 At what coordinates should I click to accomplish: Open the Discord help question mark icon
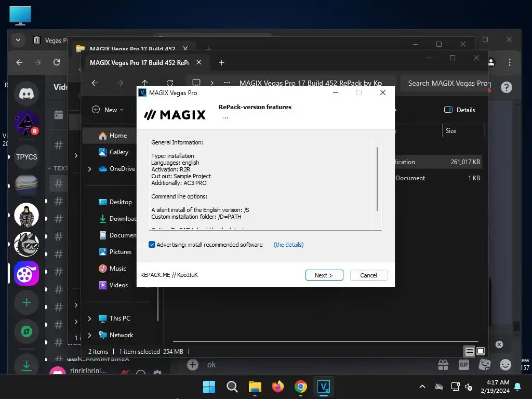[506, 87]
